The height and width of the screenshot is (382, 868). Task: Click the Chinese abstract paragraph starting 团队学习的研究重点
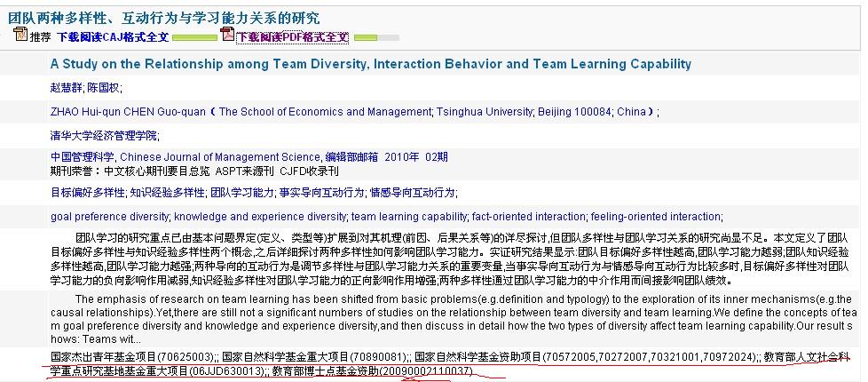[x=449, y=259]
